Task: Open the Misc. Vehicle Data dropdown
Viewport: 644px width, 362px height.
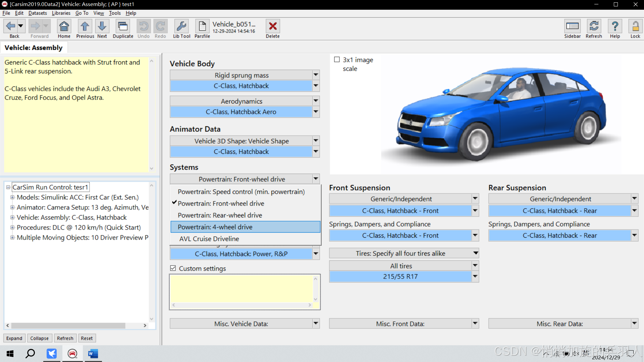Action: (316, 323)
